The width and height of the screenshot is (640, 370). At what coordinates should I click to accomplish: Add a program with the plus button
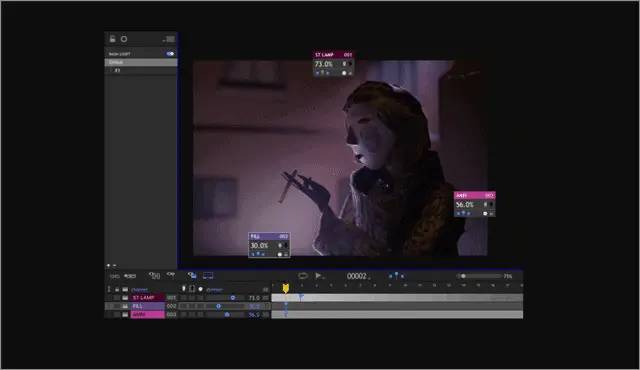[x=108, y=265]
